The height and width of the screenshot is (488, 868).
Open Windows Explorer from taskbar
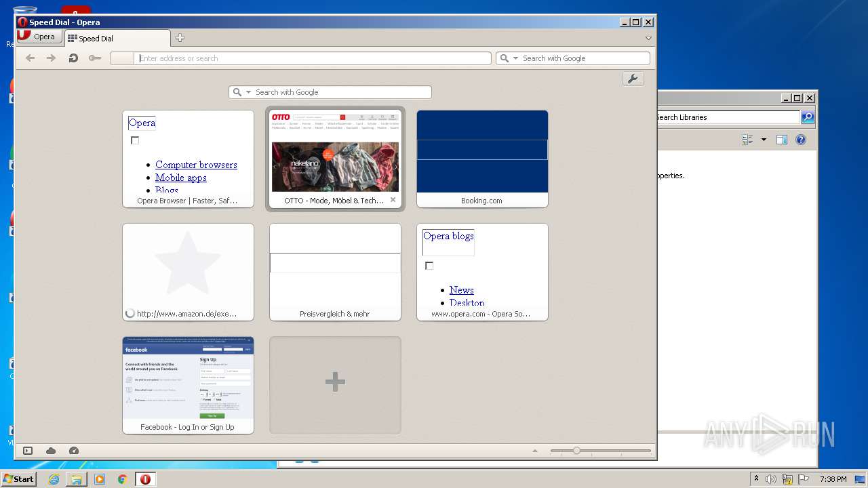[77, 479]
